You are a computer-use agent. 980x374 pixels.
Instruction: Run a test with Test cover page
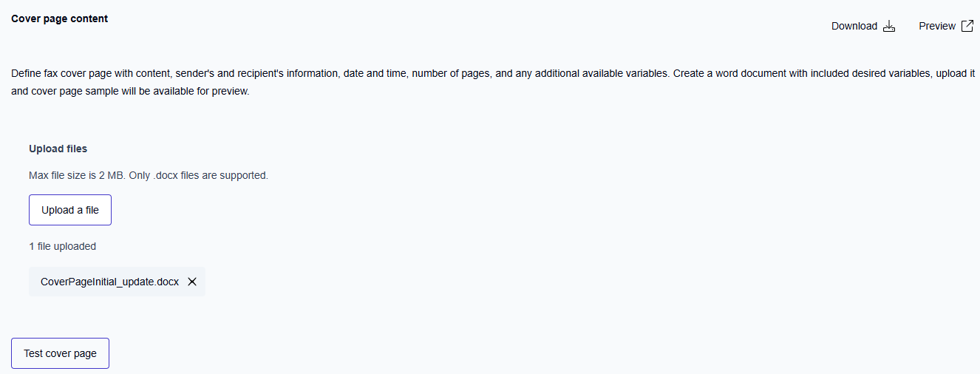click(x=60, y=353)
